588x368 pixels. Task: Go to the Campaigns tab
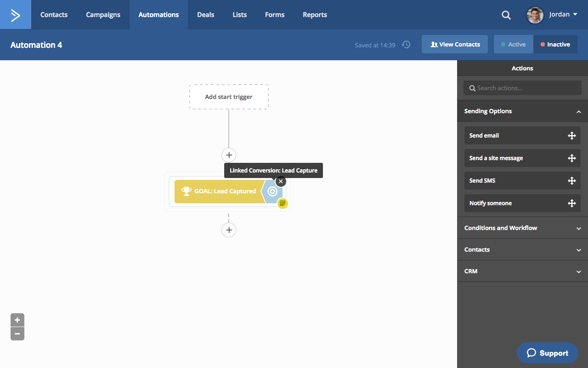click(x=103, y=15)
